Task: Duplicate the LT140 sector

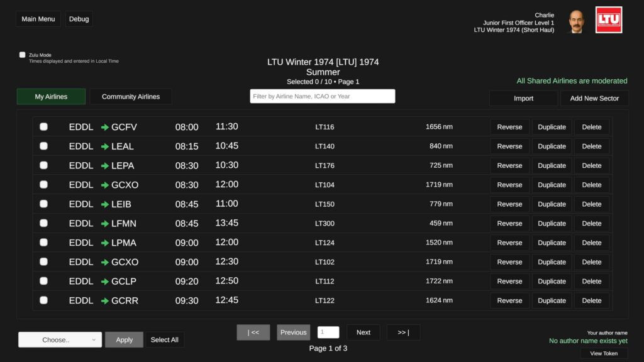Action: [x=552, y=146]
